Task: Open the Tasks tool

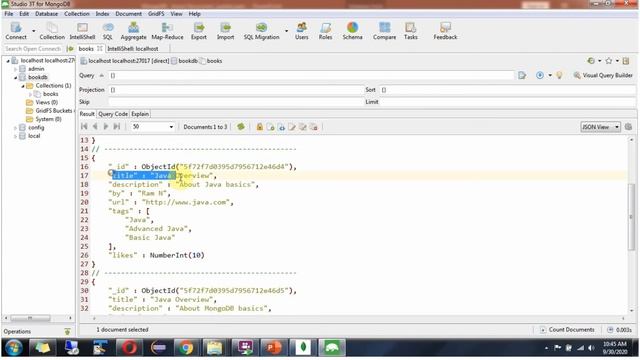Action: point(411,31)
